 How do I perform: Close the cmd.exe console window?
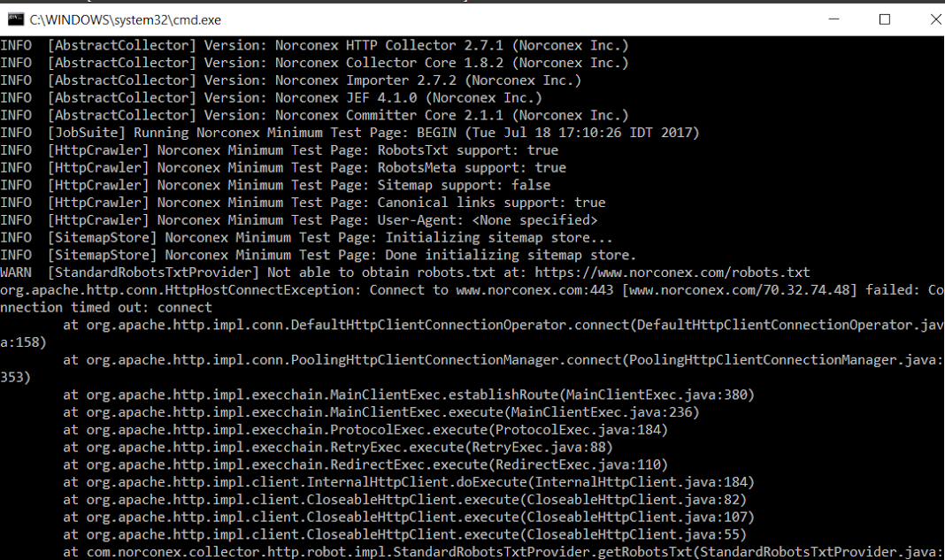(935, 19)
